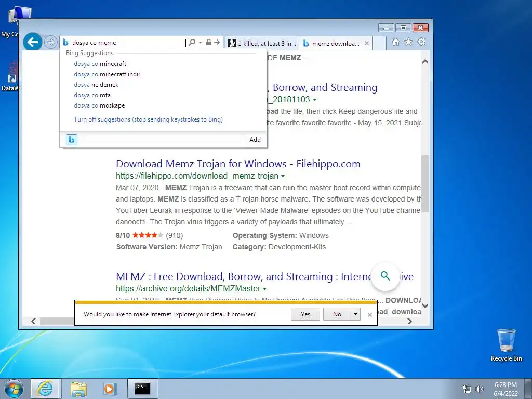Click the horizontal scrollbar right arrow
532x399 pixels.
[x=409, y=321]
